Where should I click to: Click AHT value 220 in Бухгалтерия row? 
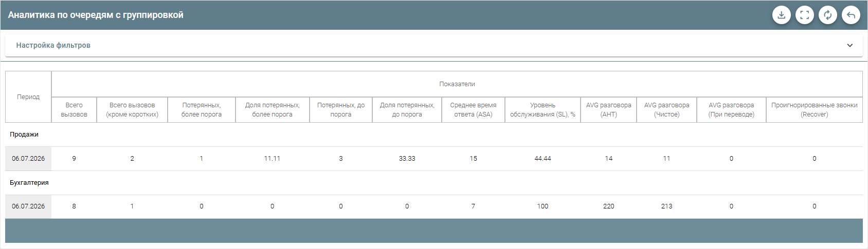coord(608,206)
